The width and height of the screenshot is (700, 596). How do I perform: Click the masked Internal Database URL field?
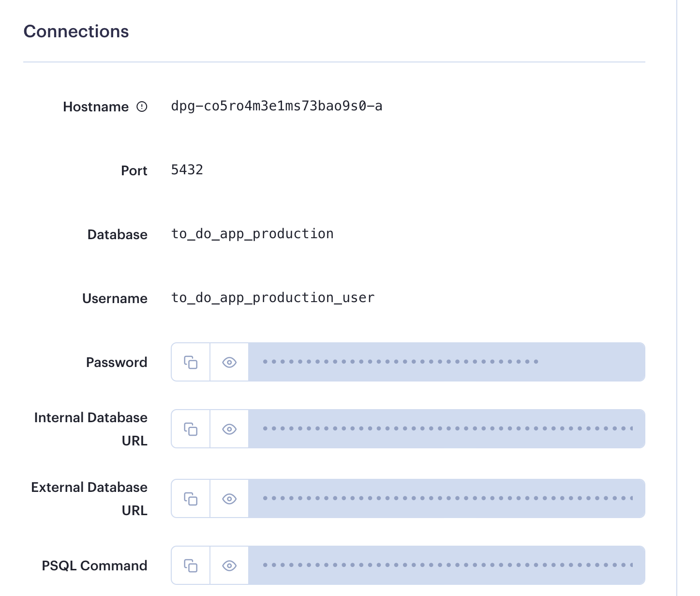click(x=446, y=429)
